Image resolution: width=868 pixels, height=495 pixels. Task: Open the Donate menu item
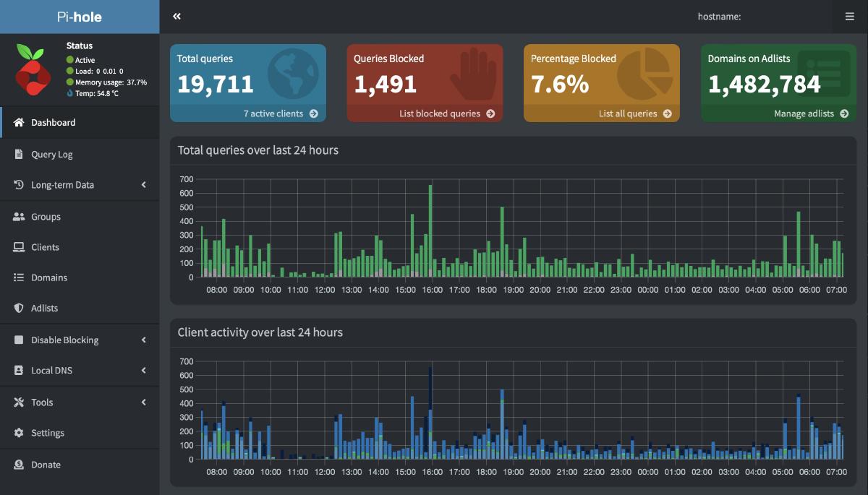(x=80, y=465)
